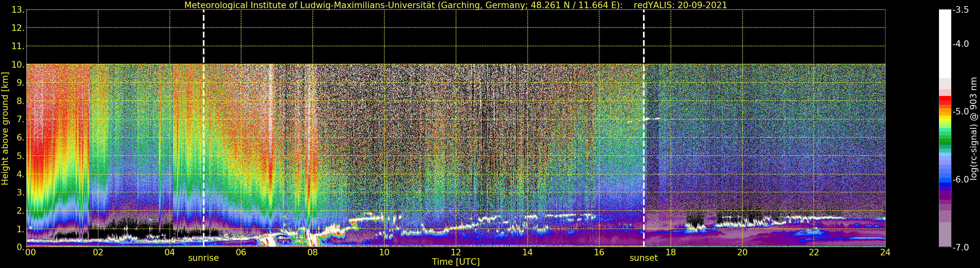The image size is (980, 268).
Task: Click time-axis tick label "10"
Action: click(384, 252)
